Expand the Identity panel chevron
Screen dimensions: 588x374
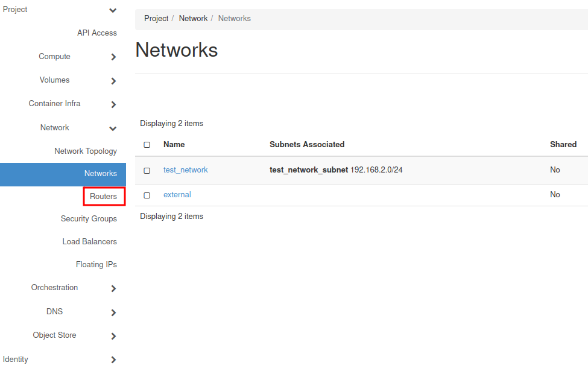click(x=113, y=360)
